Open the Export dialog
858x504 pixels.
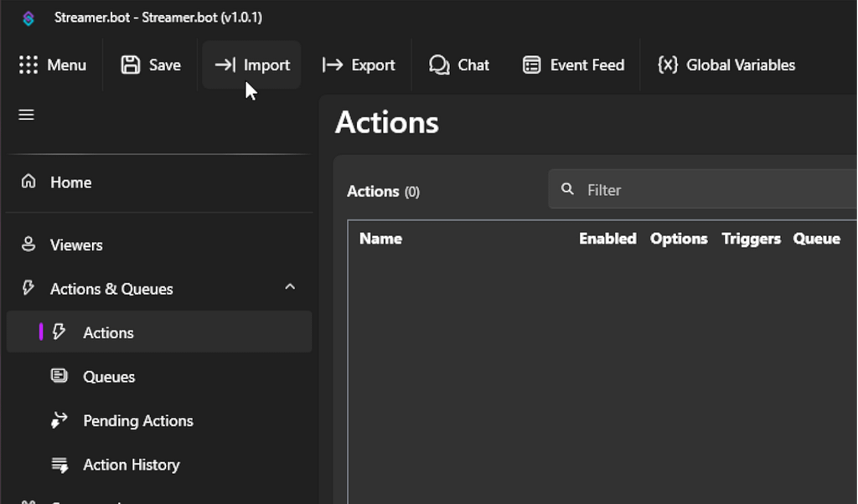(x=359, y=65)
